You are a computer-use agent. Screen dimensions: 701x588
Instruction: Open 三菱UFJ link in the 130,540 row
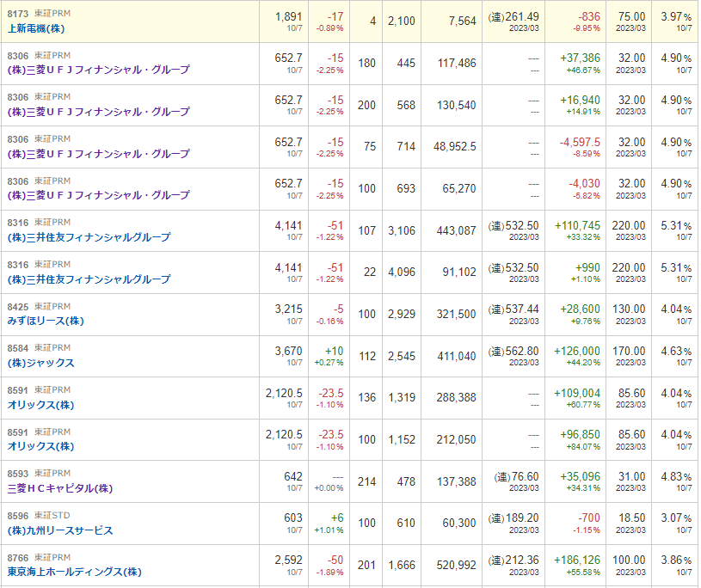(x=98, y=112)
